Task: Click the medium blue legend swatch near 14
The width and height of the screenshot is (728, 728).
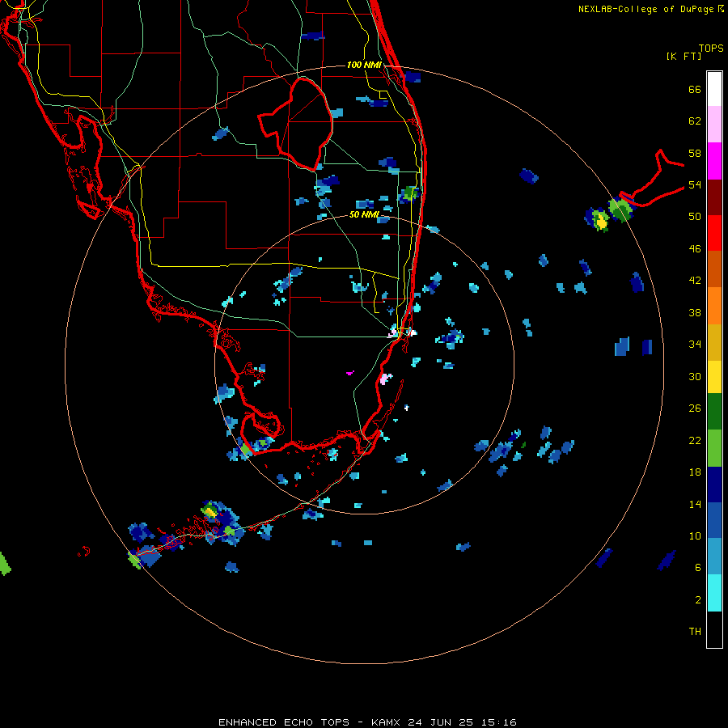Action: tap(714, 520)
